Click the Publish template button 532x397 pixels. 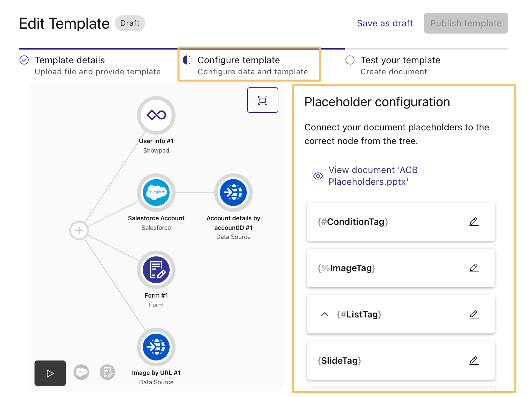coord(466,23)
